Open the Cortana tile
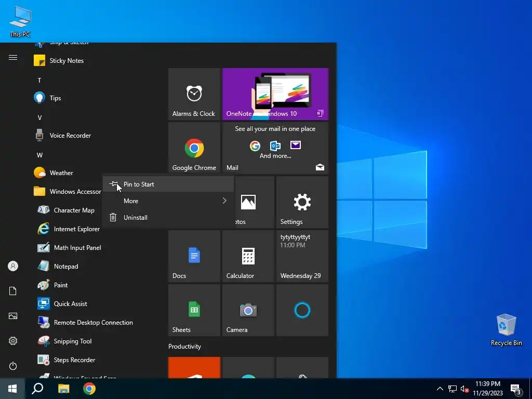Viewport: 532px width, 399px height. coord(302,310)
